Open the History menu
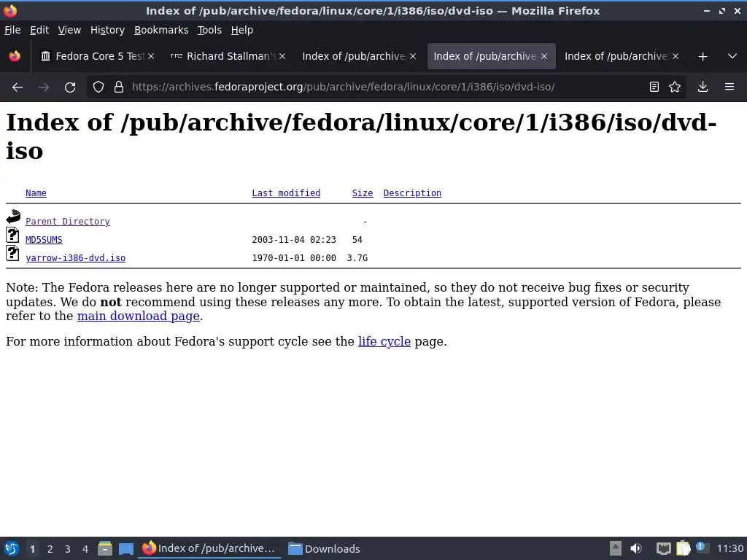 (108, 30)
